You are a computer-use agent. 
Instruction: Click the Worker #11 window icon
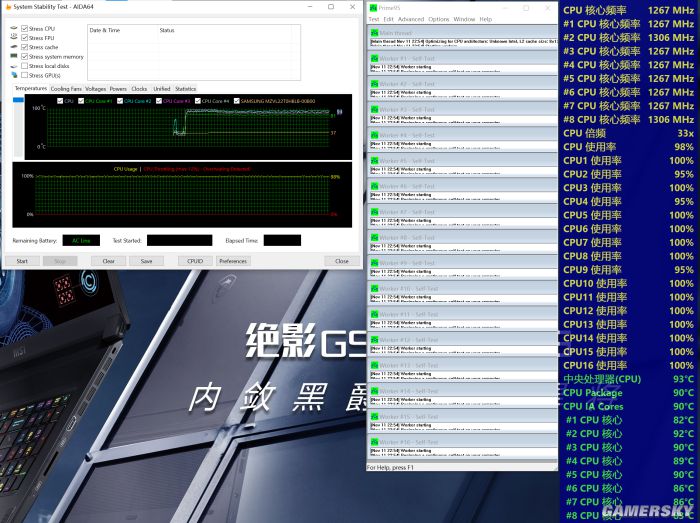(x=374, y=314)
